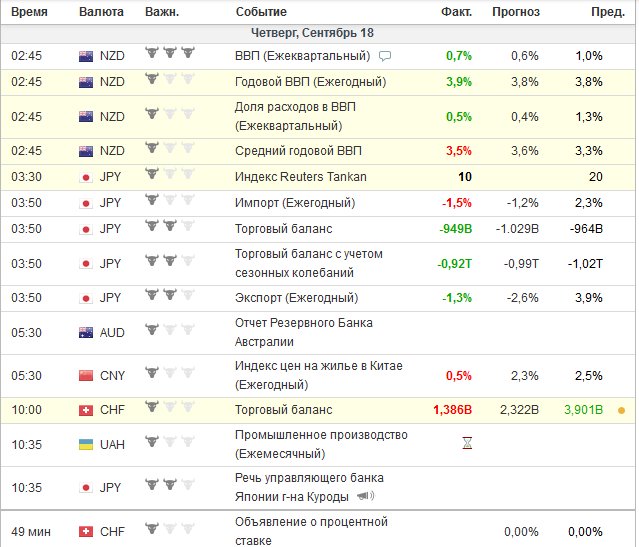Open the Индекс Reuters Tankan event
The width and height of the screenshot is (639, 547).
(300, 177)
